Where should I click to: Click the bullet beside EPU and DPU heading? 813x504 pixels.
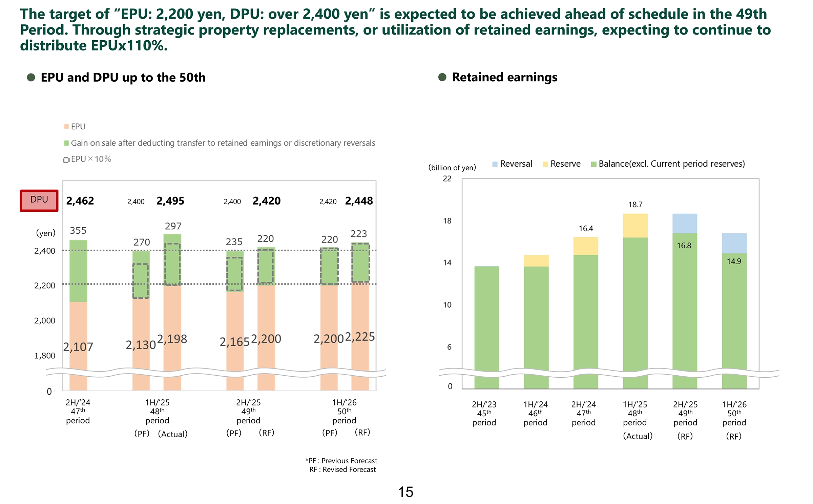point(31,77)
